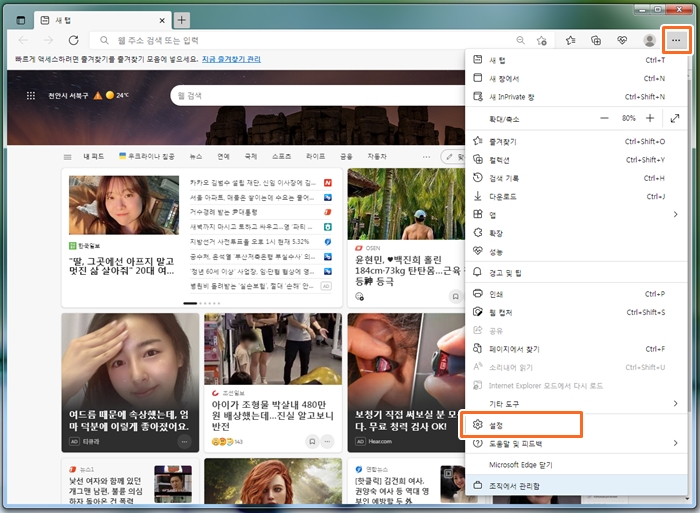Decrease zoom with minus button
This screenshot has width=700, height=513.
coord(604,118)
